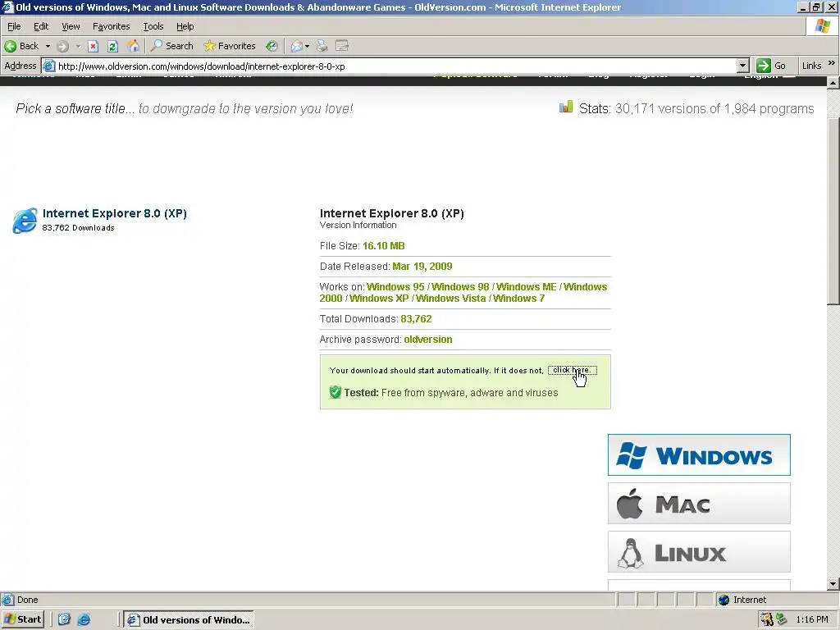
Task: Click Show Desktop quick launch icon
Action: click(x=64, y=620)
